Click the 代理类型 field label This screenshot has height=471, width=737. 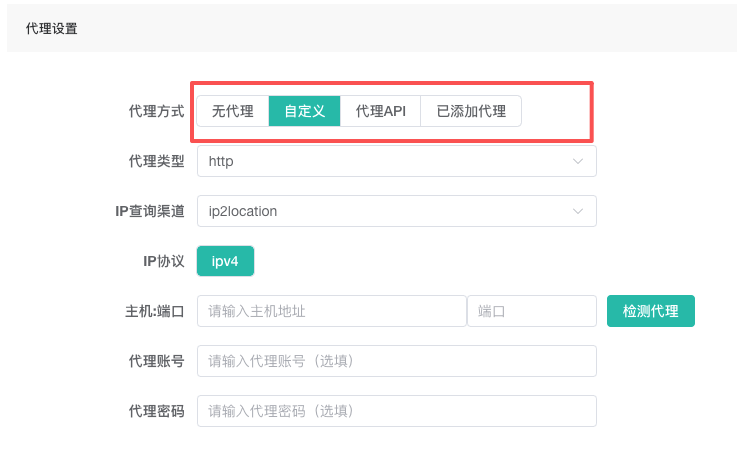pyautogui.click(x=156, y=161)
